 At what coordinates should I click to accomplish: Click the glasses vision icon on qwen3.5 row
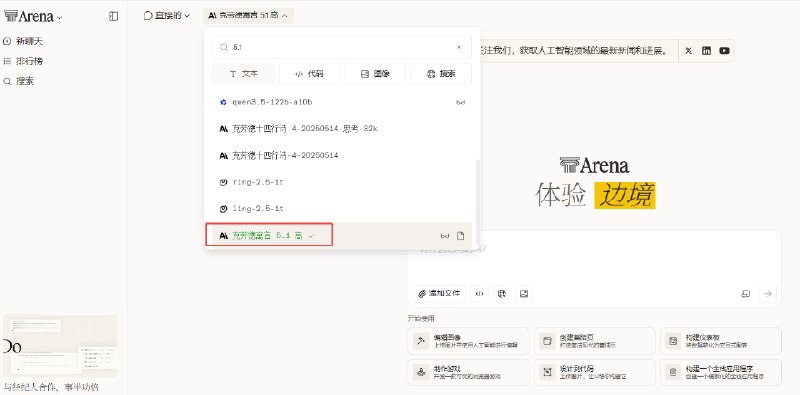click(x=461, y=103)
